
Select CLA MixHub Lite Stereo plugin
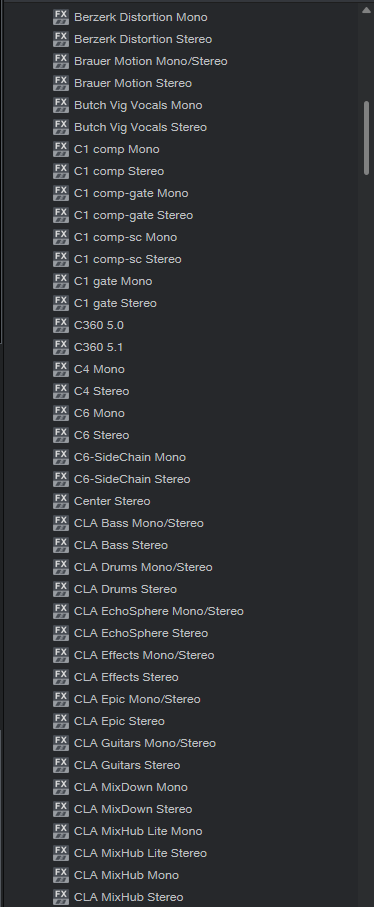[140, 853]
